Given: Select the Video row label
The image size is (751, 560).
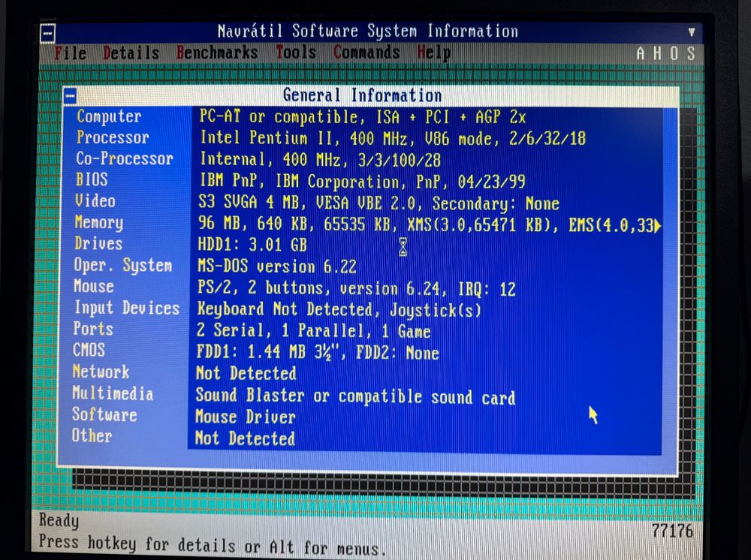Looking at the screenshot, I should tap(95, 200).
